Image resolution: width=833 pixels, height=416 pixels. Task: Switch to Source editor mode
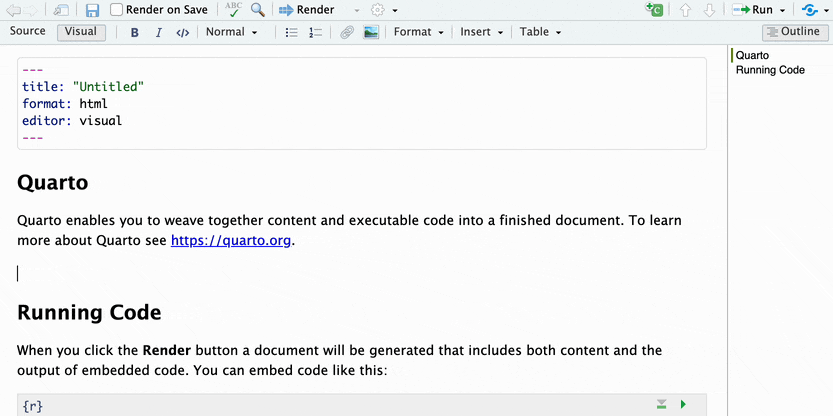pyautogui.click(x=27, y=31)
